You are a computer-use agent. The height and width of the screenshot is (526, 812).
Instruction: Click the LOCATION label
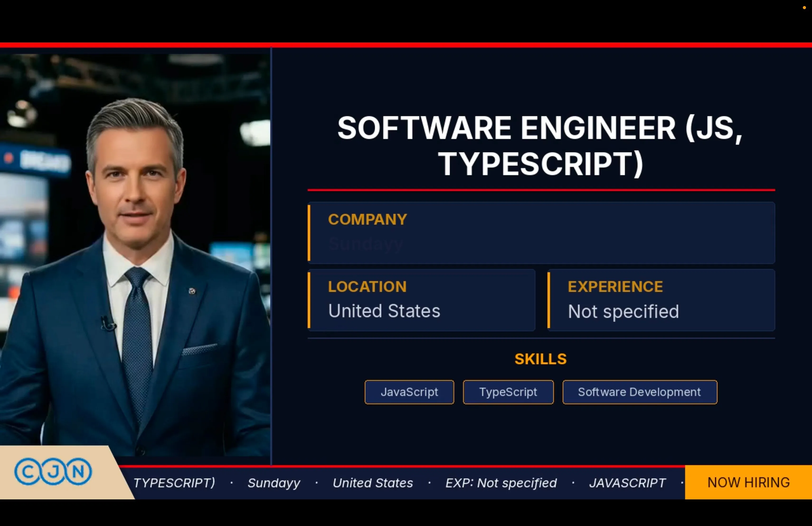[367, 286]
